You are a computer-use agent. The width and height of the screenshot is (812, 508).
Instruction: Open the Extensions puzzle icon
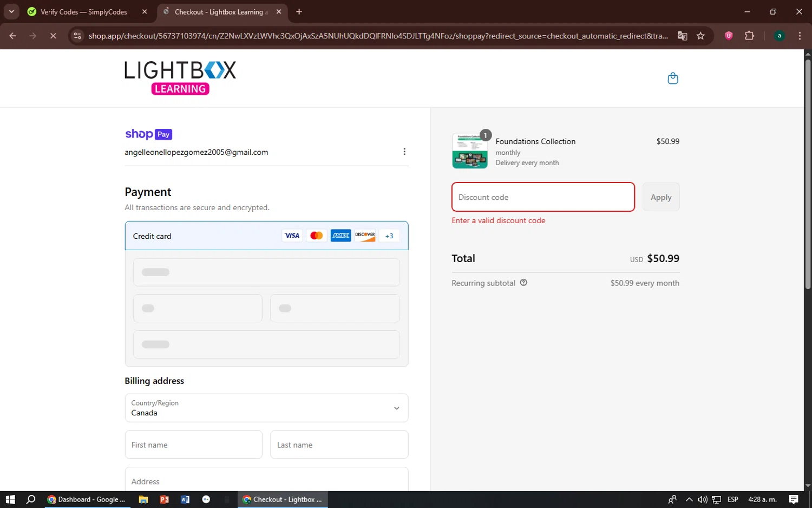pos(749,36)
